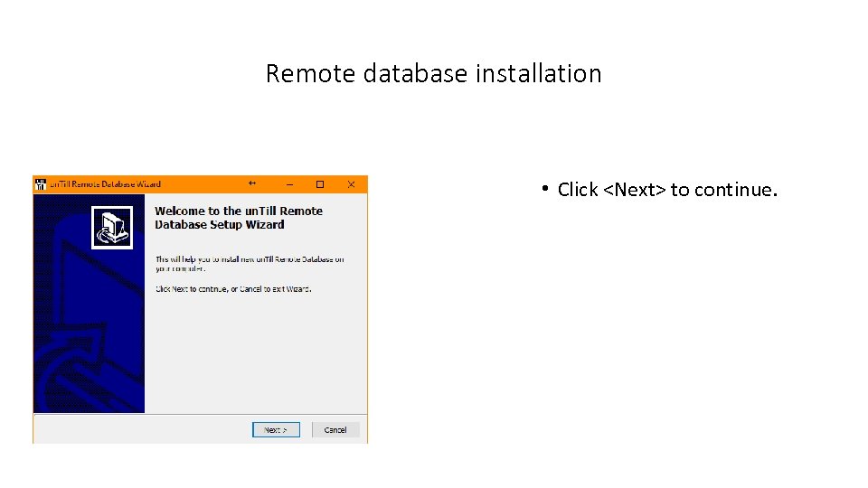Viewport: 868px width, 488px height.
Task: Close the unTill Remote Database Wizard window
Action: coord(351,184)
